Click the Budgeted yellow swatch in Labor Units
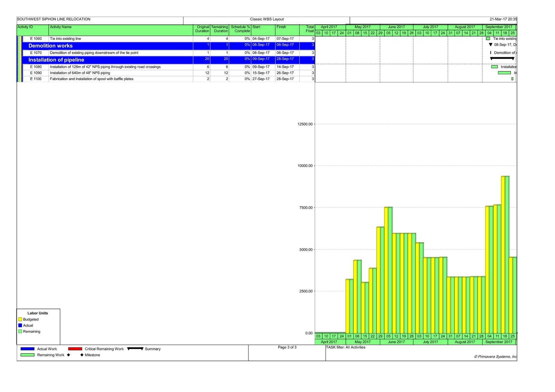 pos(20,319)
